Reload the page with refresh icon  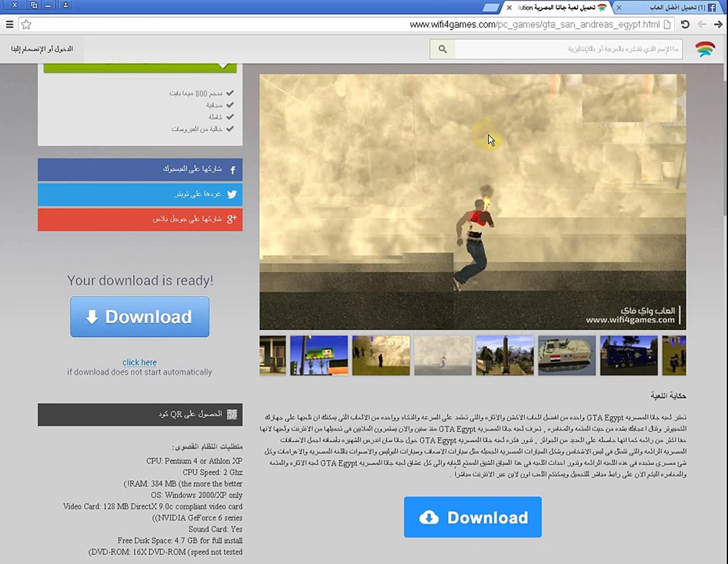685,25
